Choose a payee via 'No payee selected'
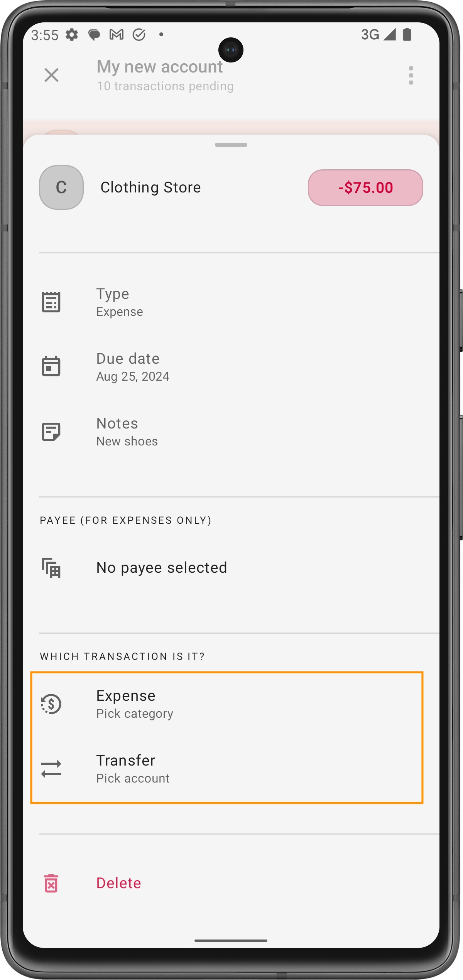The width and height of the screenshot is (463, 980). (x=231, y=568)
